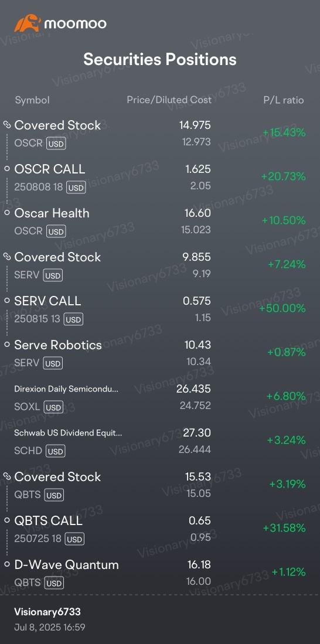Click the Visionary6733 username at bottom

click(x=47, y=612)
